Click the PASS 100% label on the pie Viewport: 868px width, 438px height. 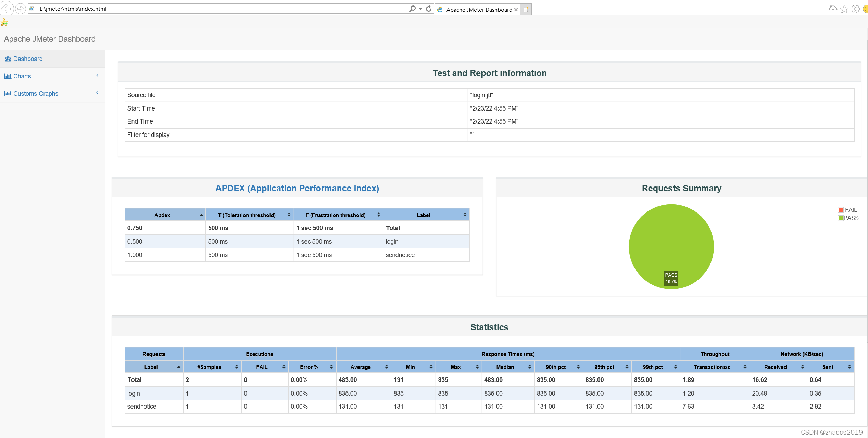(x=671, y=278)
